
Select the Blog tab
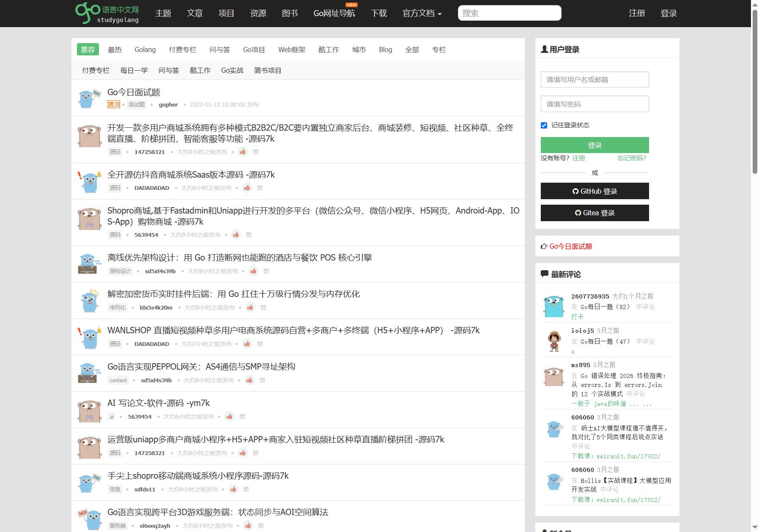(x=385, y=49)
